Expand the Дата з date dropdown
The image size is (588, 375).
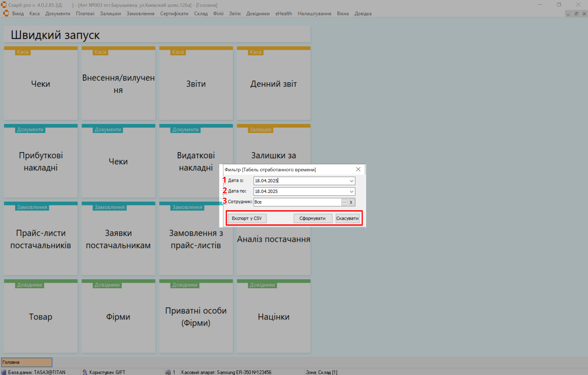point(352,181)
